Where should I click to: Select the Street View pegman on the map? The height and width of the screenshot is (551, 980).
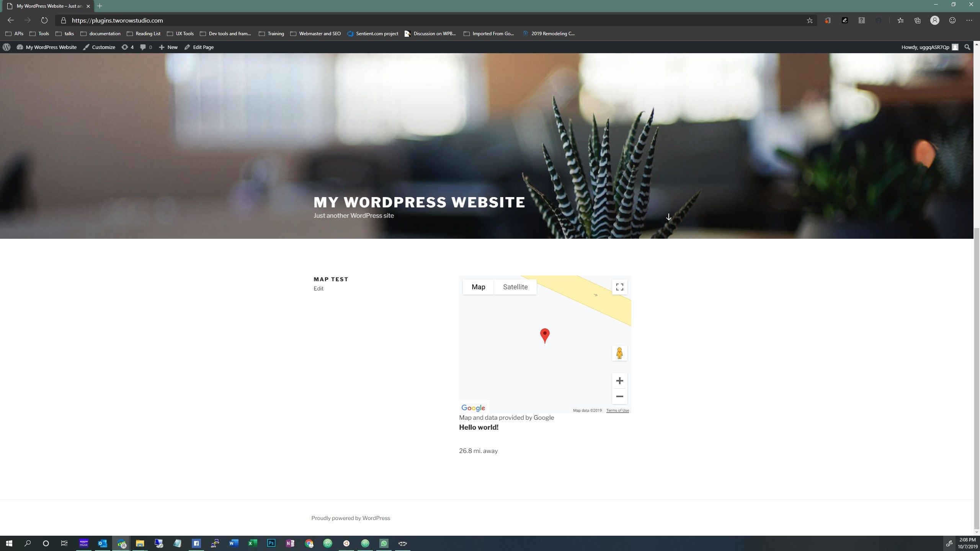coord(619,353)
